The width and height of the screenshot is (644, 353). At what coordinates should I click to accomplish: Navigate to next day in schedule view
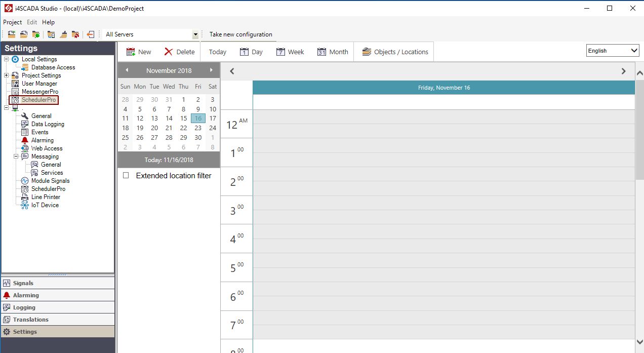coord(624,71)
